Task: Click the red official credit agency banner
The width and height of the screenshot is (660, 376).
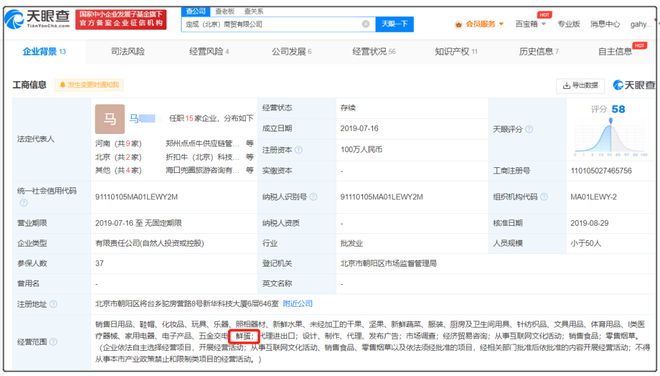Action: (x=121, y=19)
